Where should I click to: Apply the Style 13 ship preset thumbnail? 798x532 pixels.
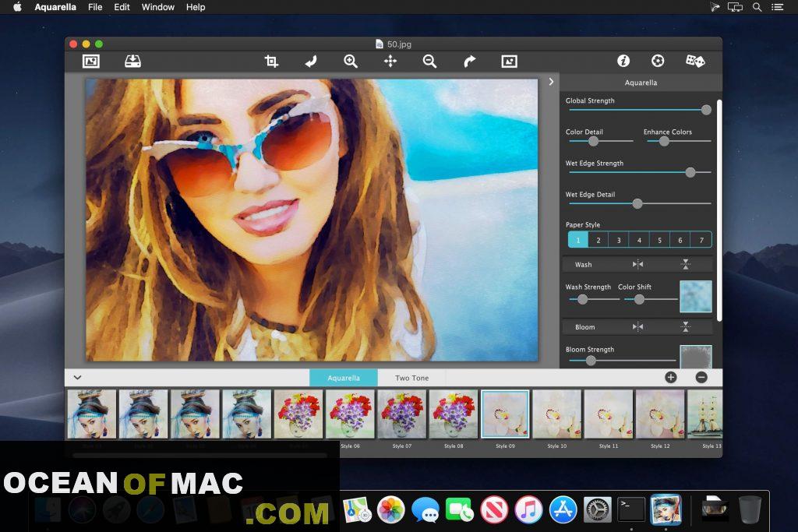(x=704, y=414)
